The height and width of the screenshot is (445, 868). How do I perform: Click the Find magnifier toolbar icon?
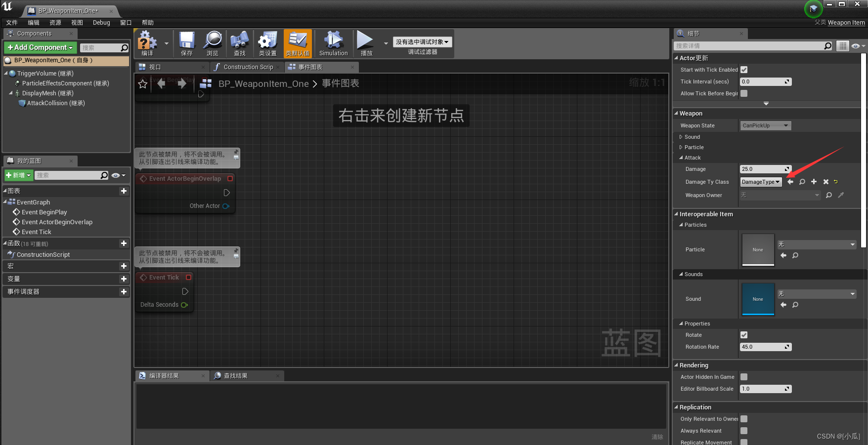point(240,43)
